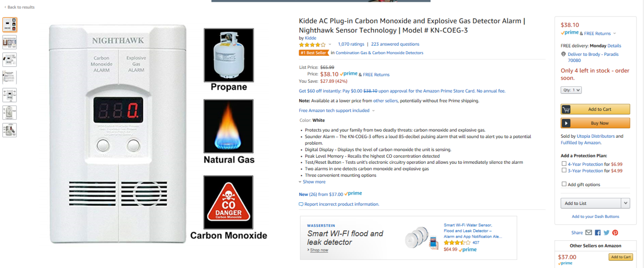Click the play arrow icon on Buy Now
The image size is (644, 268).
click(x=566, y=123)
